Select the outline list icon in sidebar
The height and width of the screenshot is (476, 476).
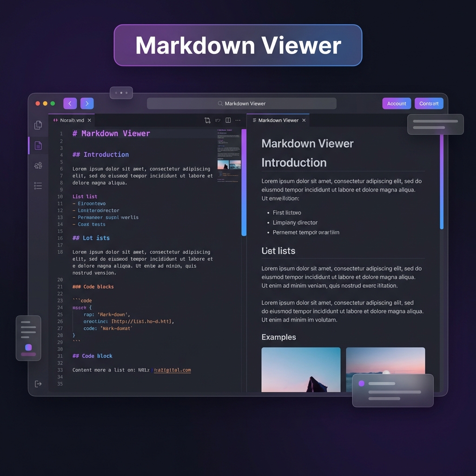(38, 185)
